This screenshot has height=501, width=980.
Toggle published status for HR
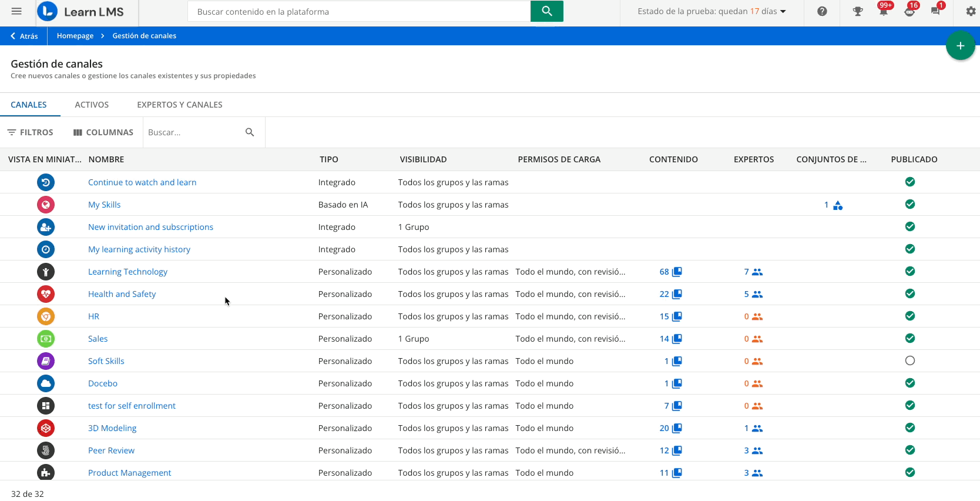point(910,316)
